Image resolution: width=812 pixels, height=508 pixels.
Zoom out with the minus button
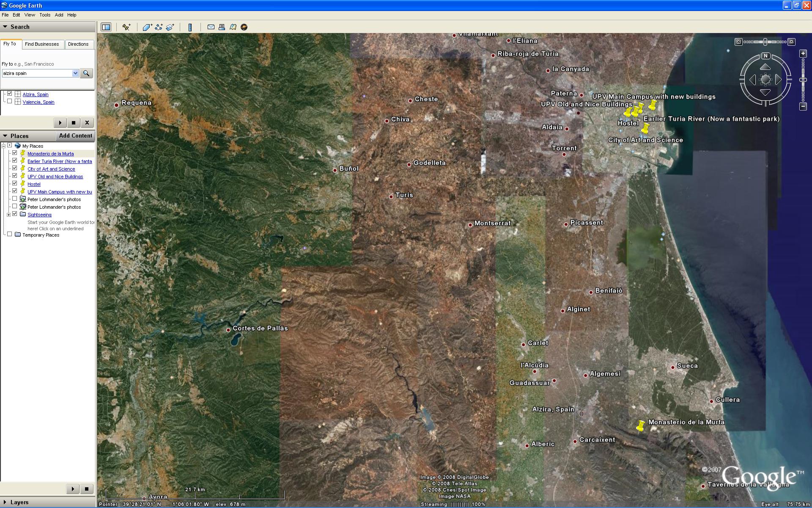tap(803, 107)
